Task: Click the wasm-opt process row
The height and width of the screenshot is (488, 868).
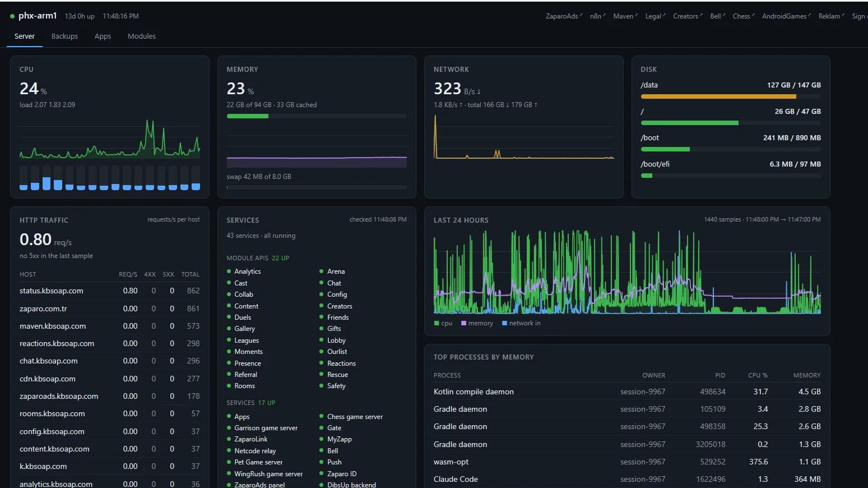Action: pos(627,462)
